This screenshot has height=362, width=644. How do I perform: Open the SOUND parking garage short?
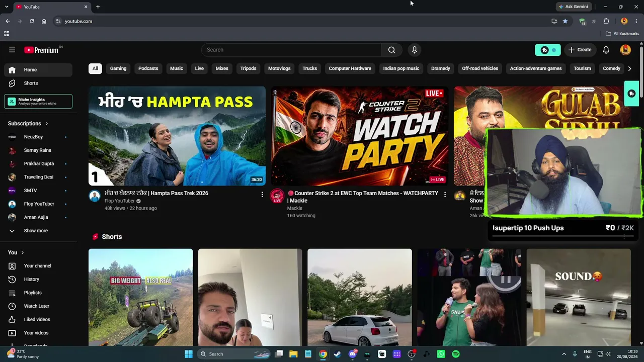pyautogui.click(x=579, y=297)
